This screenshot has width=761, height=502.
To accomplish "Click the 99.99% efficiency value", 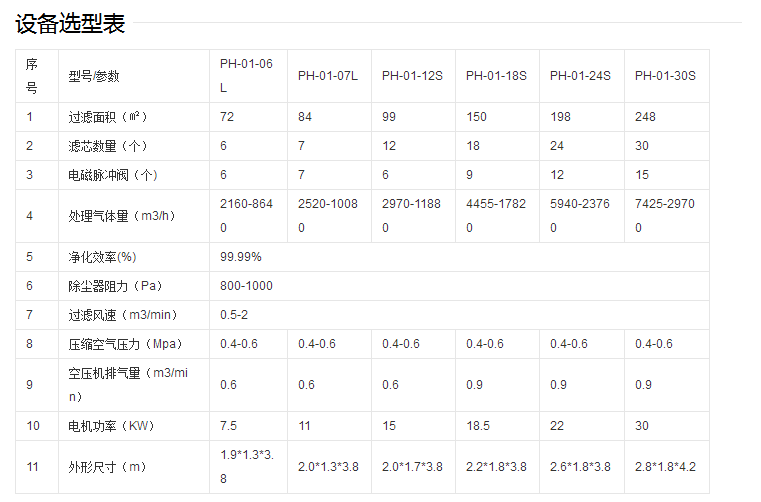I will [x=241, y=257].
